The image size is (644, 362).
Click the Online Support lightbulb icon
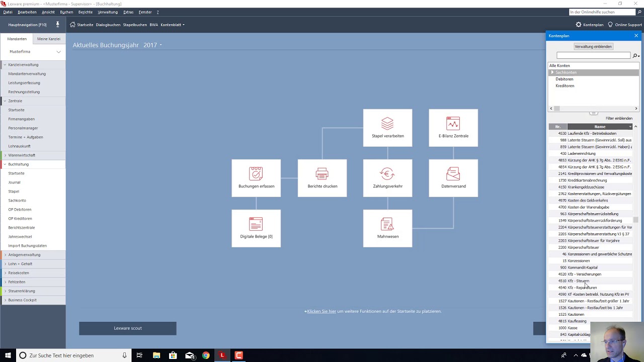coord(610,25)
